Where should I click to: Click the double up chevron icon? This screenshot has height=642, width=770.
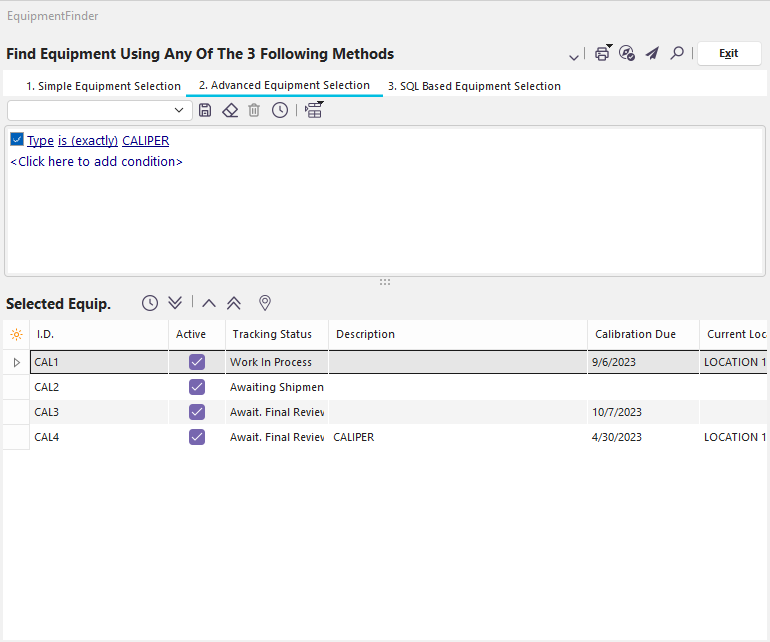tap(234, 303)
